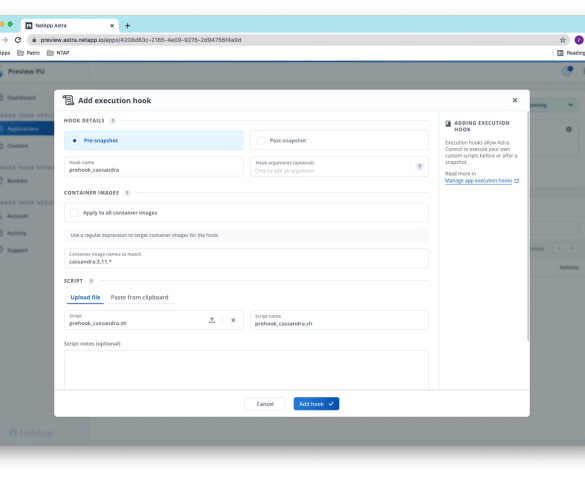Click help icon next to Script heading

point(91,281)
